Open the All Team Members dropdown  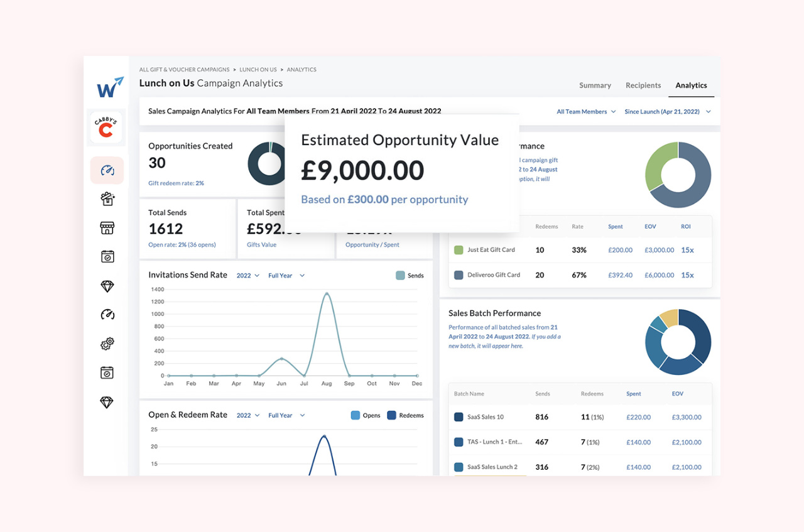click(586, 112)
